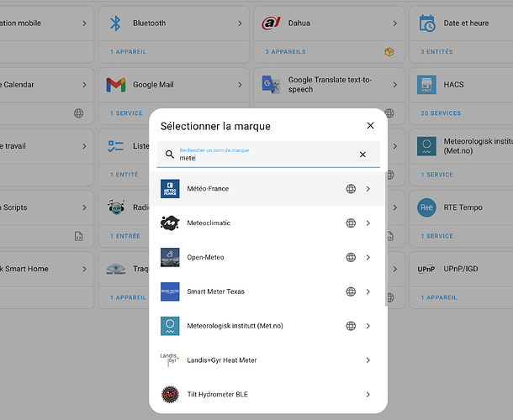Open RTE Tempo 1 SERVICE link
The height and width of the screenshot is (420, 513).
(437, 236)
